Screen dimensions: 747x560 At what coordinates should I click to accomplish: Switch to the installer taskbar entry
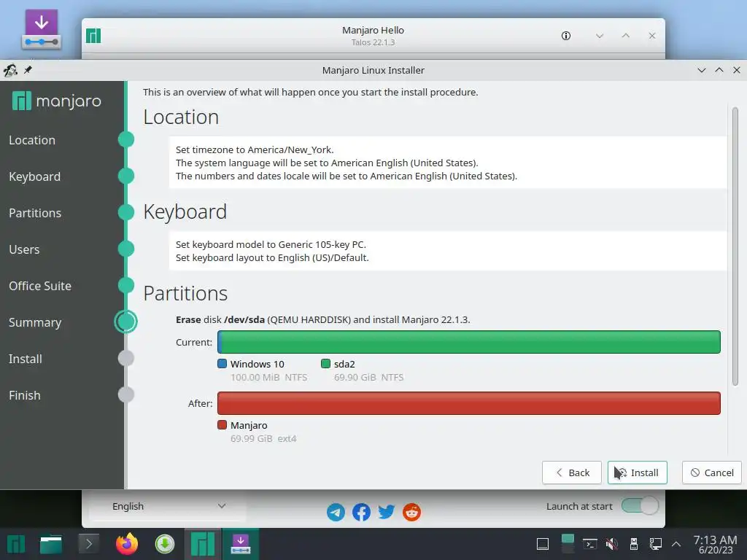point(241,544)
